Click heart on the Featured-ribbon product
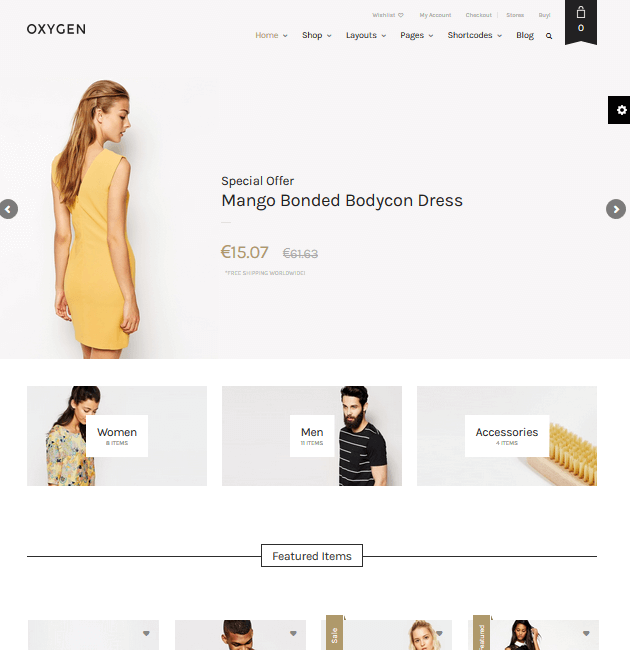Screen dimensions: 630x650 (x=586, y=633)
